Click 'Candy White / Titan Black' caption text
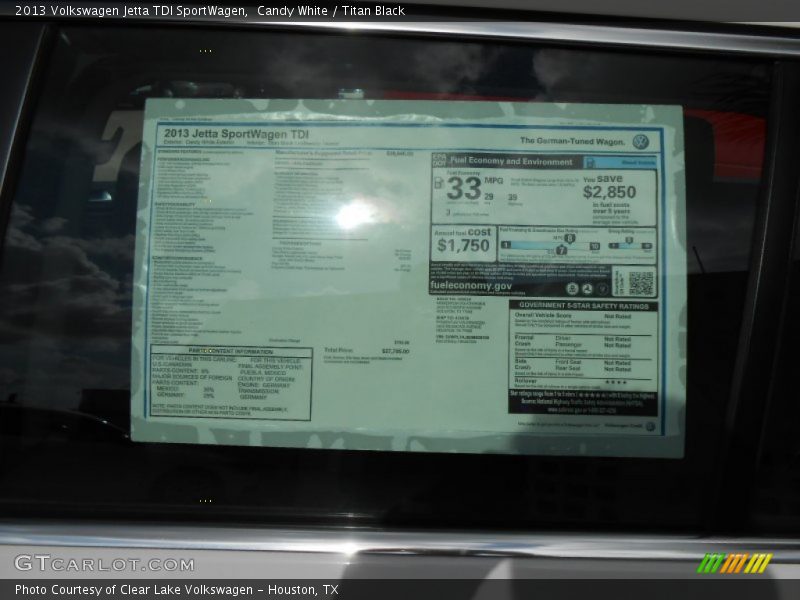Screen dimensions: 800x600 [331, 11]
